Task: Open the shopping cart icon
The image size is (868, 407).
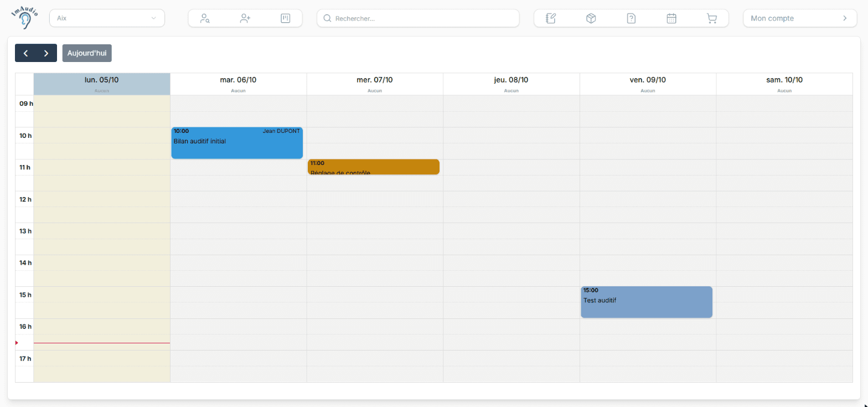Action: click(712, 18)
